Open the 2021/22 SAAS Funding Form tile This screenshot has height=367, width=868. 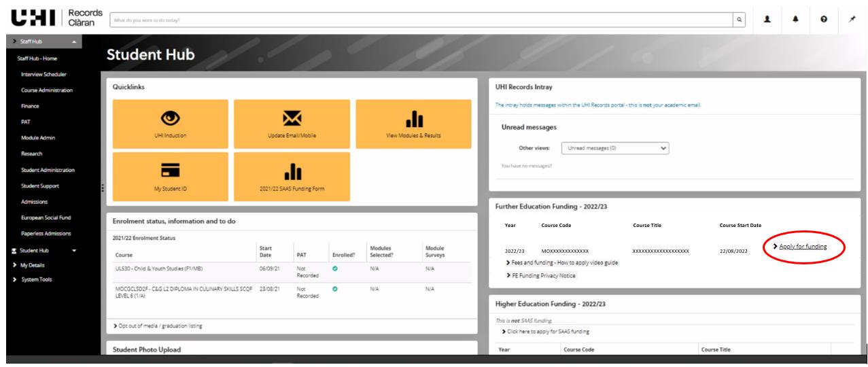[292, 176]
